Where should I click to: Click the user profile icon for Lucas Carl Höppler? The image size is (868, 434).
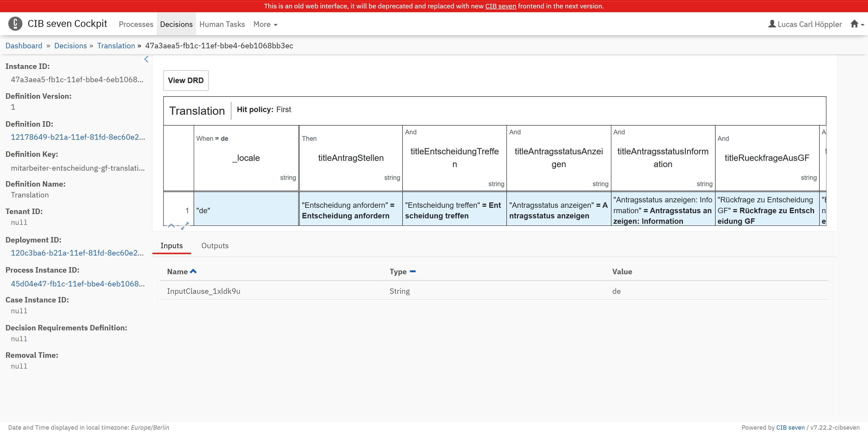click(x=772, y=24)
